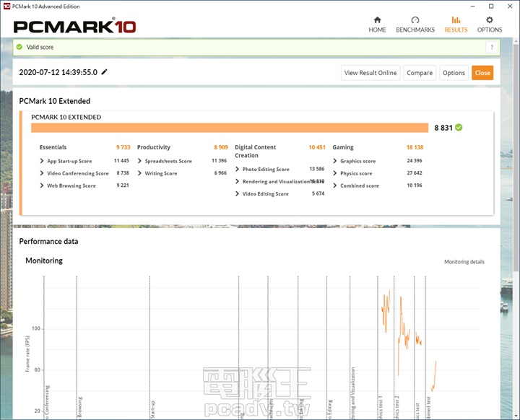The width and height of the screenshot is (520, 420).
Task: Expand Video Conferencing Score row
Action: click(43, 173)
